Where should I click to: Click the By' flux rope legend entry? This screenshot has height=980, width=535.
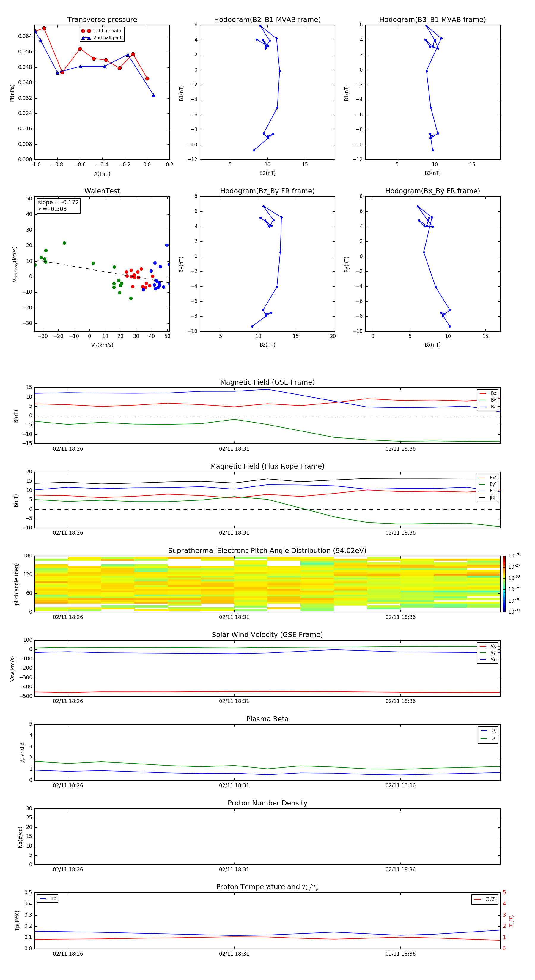(x=487, y=484)
